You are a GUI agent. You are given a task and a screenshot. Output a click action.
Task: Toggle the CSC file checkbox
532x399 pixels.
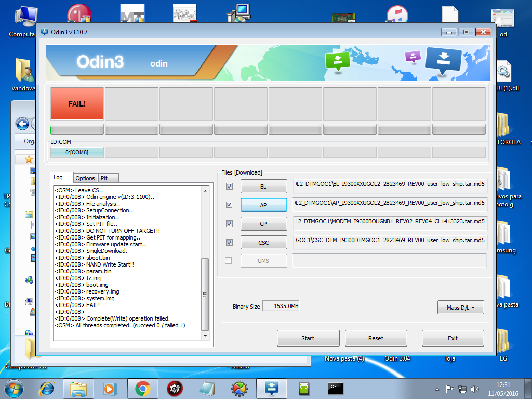(x=229, y=242)
